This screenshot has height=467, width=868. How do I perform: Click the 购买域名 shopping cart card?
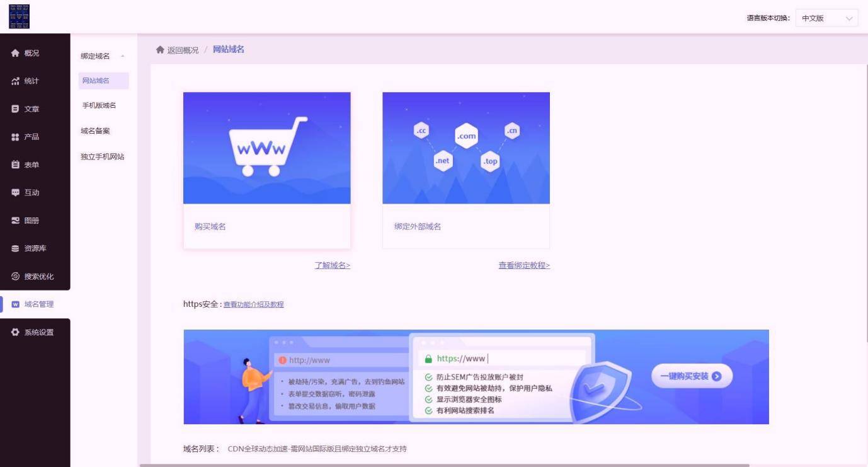[x=266, y=170]
